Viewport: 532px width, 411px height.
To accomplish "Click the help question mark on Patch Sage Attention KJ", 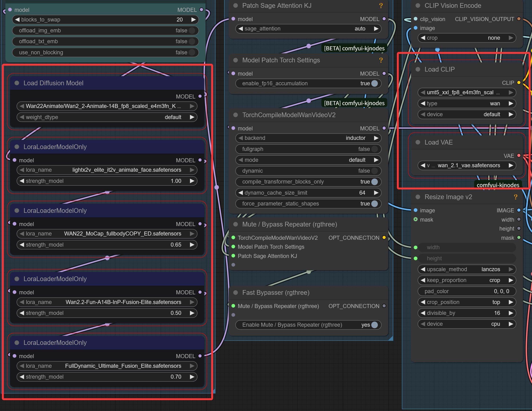I will pyautogui.click(x=381, y=6).
